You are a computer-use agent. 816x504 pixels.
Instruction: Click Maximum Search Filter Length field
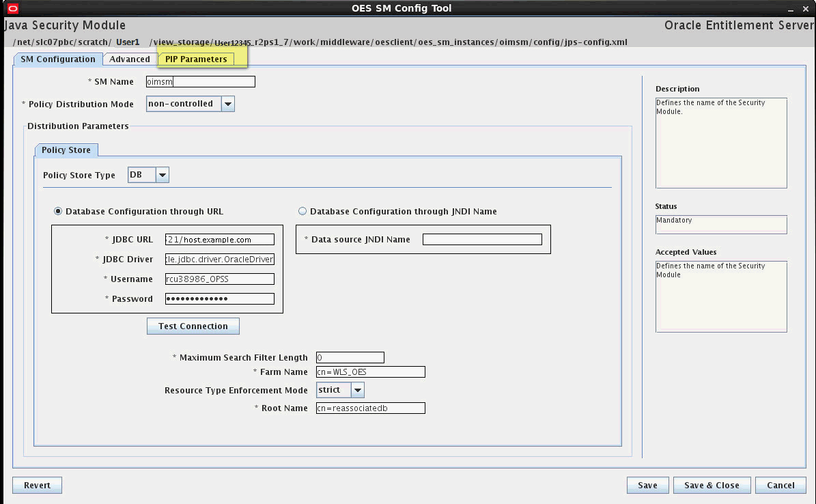[350, 358]
